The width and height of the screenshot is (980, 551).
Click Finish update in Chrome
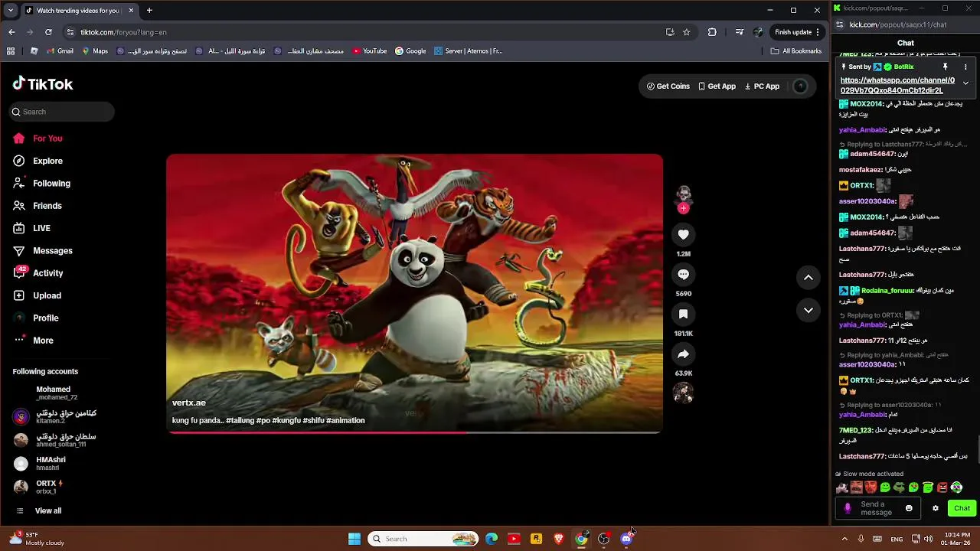[793, 32]
